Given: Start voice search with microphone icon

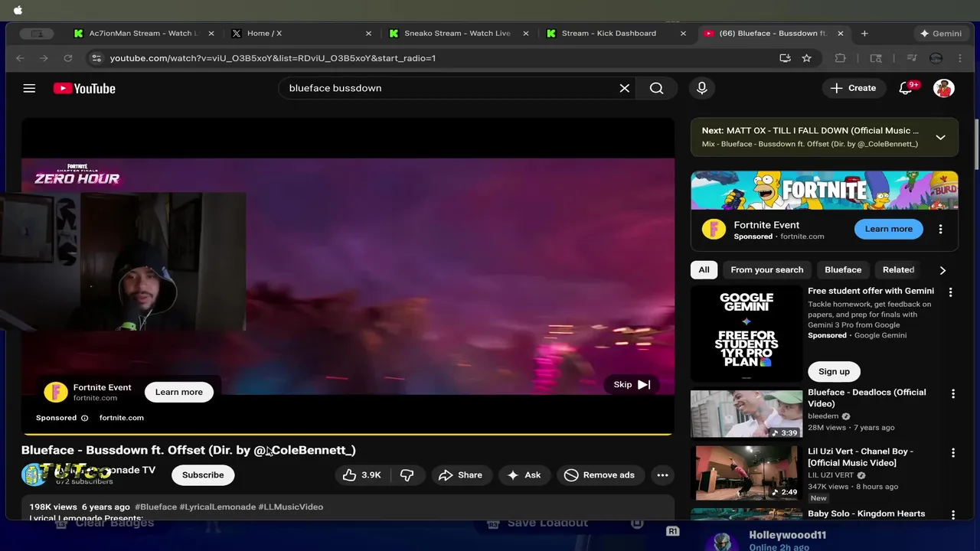Looking at the screenshot, I should [702, 88].
